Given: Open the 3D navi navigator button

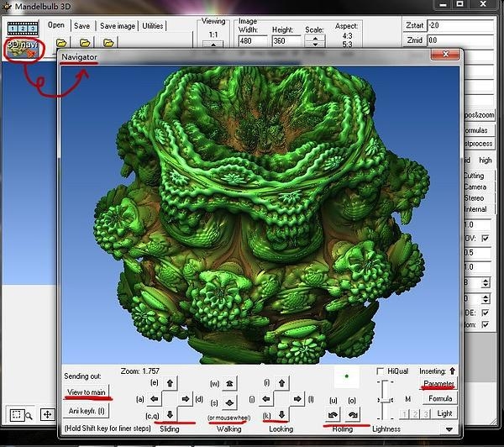Looking at the screenshot, I should pos(22,46).
